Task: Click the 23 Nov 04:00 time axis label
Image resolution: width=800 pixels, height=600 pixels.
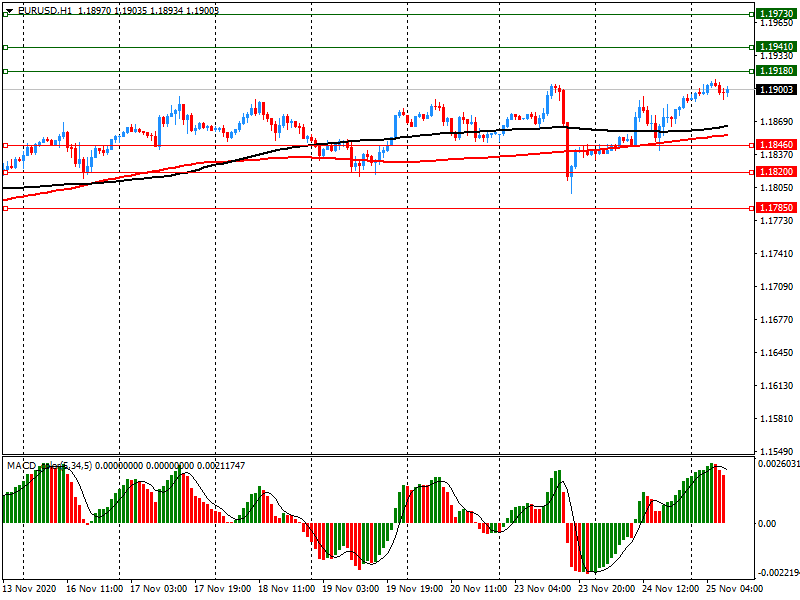Action: click(542, 589)
